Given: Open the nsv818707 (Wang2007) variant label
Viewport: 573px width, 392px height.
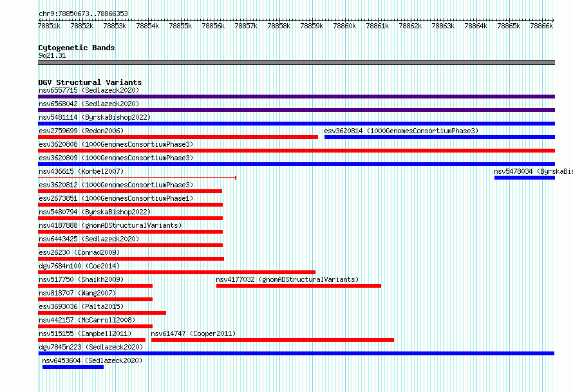Looking at the screenshot, I should coord(77,293).
